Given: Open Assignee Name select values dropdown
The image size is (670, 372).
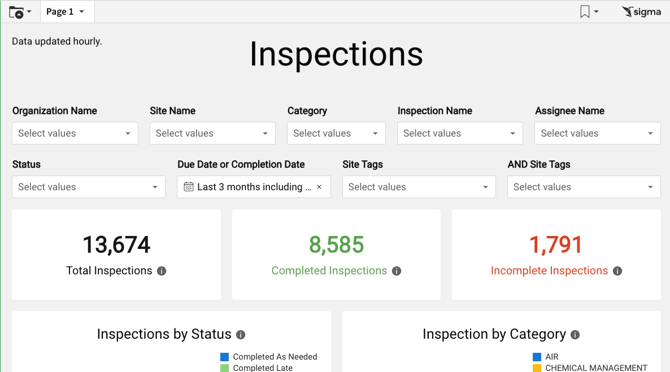Looking at the screenshot, I should [597, 133].
